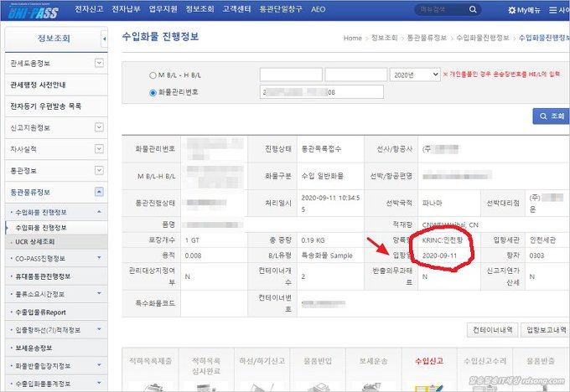Select the 화물관리번호 radio button

point(153,92)
